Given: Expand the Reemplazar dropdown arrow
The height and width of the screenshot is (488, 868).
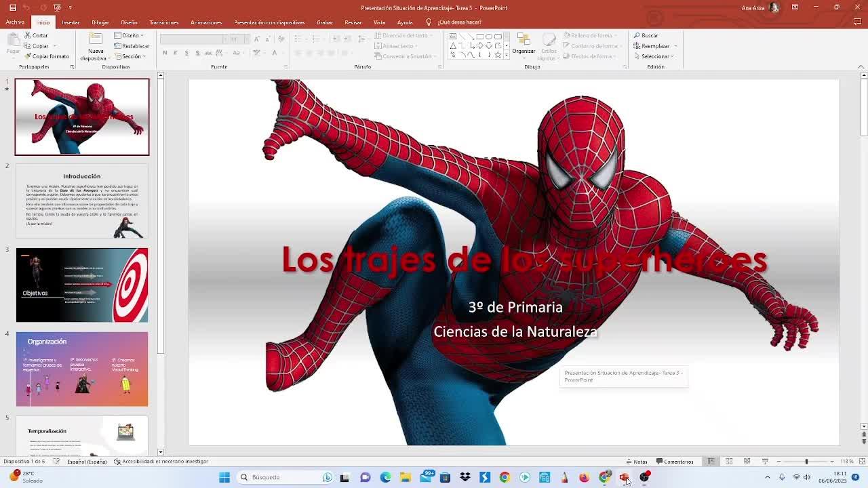Looking at the screenshot, I should [675, 46].
